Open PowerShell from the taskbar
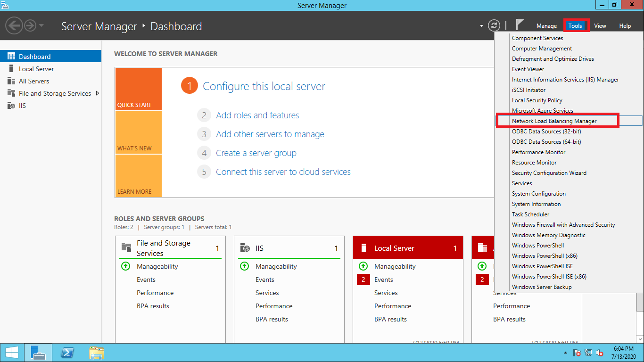 [67, 353]
